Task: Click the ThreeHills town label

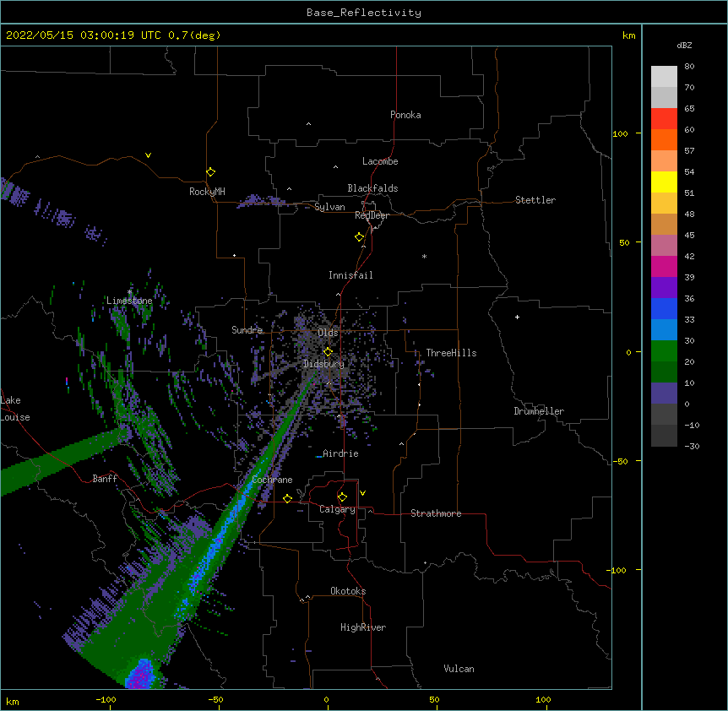Action: 451,353
